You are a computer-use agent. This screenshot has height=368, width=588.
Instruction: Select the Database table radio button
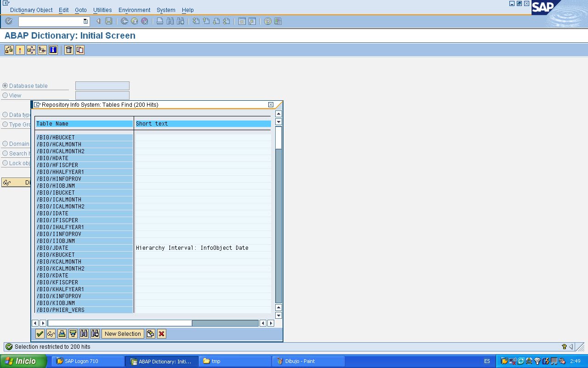tap(5, 86)
